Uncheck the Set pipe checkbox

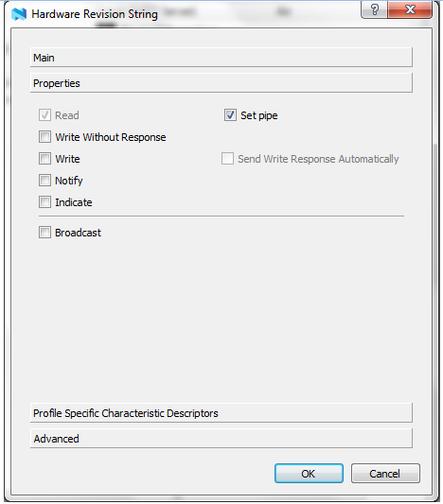coord(230,115)
